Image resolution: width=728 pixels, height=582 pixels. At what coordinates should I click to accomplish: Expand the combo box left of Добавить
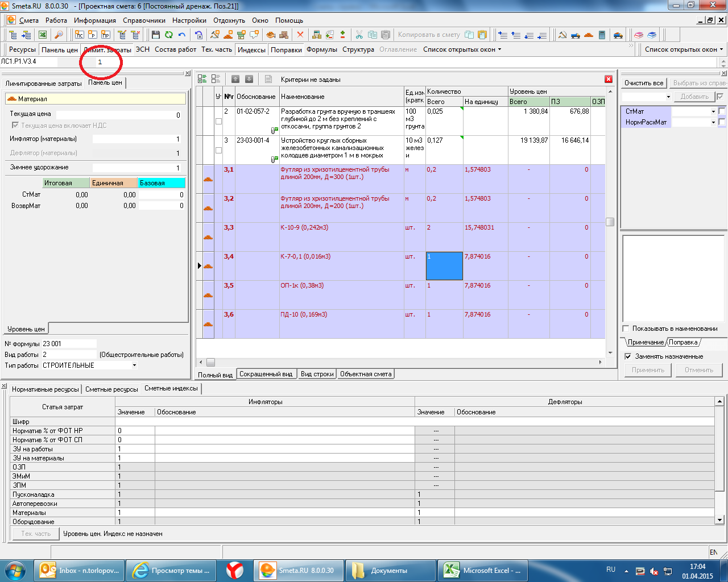(x=668, y=97)
